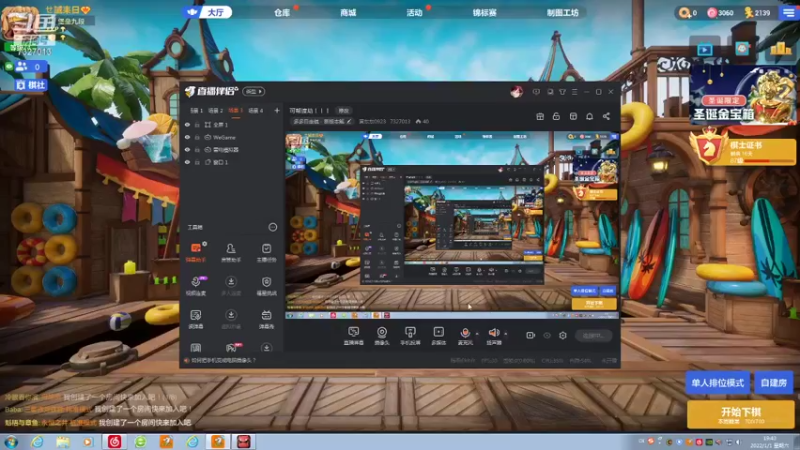Open the 圣诞金宝箱 event banner
800x450 pixels.
pos(742,95)
